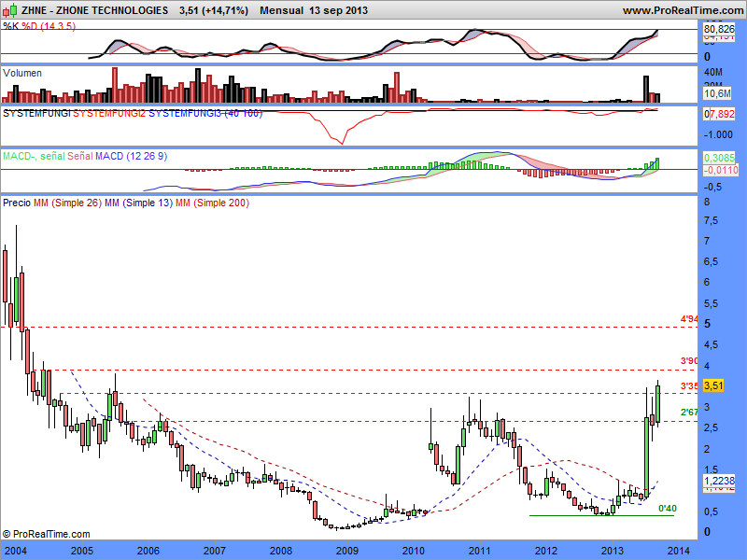
Task: Select the 10,6M volume value box
Action: [x=717, y=93]
